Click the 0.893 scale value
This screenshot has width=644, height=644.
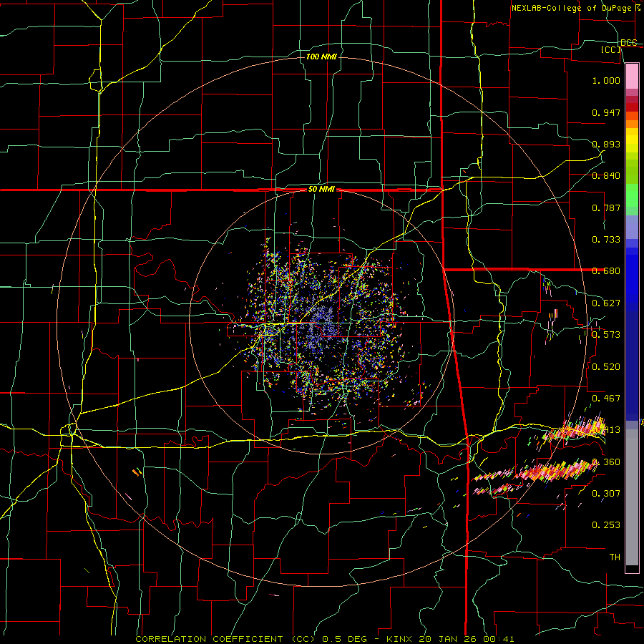[606, 144]
